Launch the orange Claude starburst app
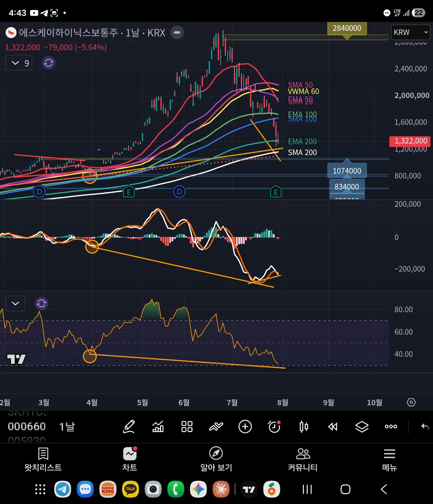The width and height of the screenshot is (433, 504). tap(221, 489)
